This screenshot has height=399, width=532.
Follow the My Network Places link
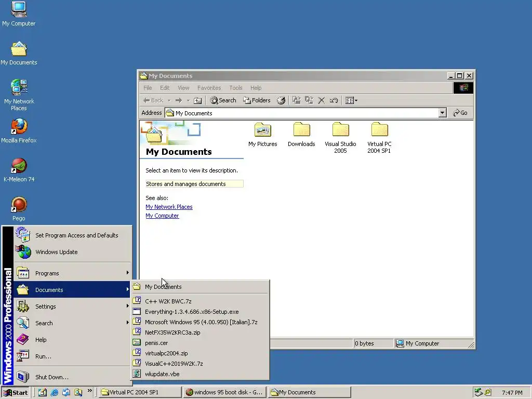(169, 207)
